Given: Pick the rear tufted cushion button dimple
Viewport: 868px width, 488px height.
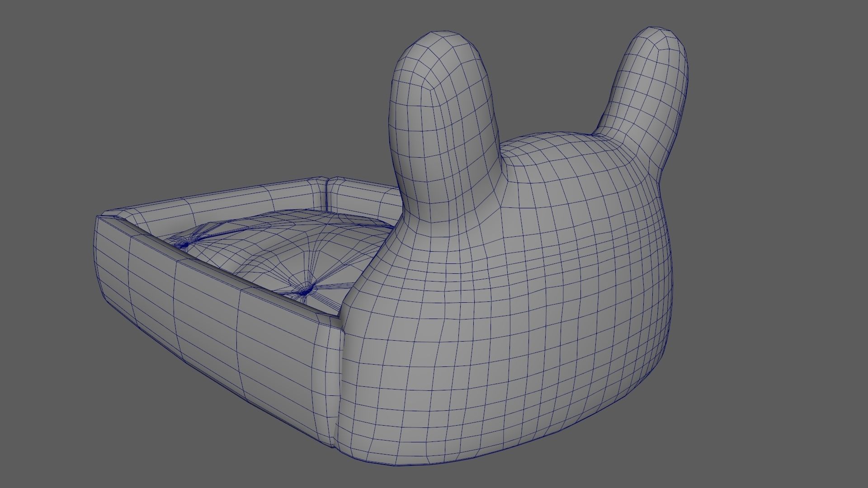Looking at the screenshot, I should tap(185, 244).
